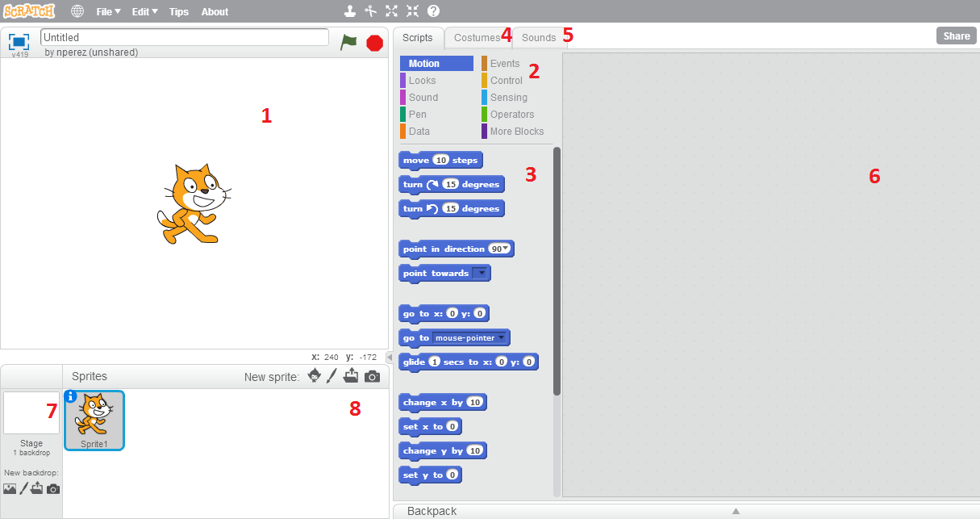Click the counterclockwise arrow in turn block
The width and height of the screenshot is (980, 519).
click(x=432, y=208)
